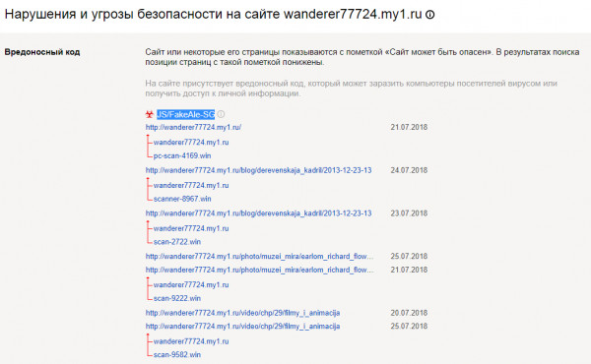Open filmy_i_animacija video link dated 20.07.2018

[242, 313]
